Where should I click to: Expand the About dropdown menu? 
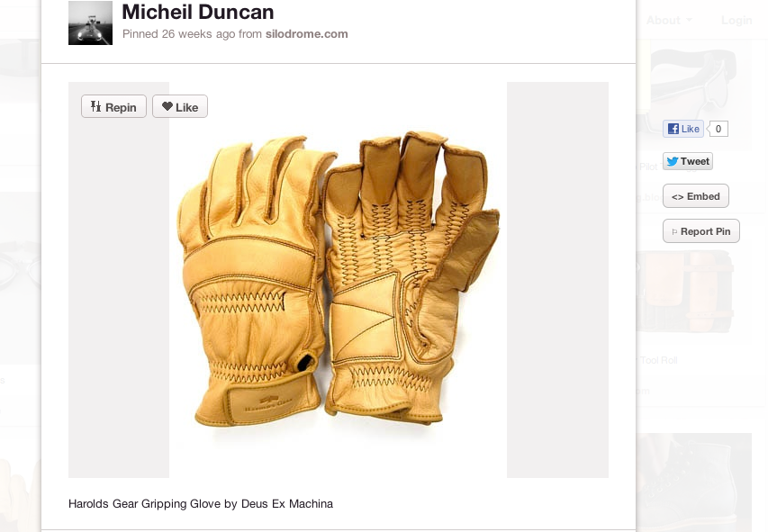point(669,20)
